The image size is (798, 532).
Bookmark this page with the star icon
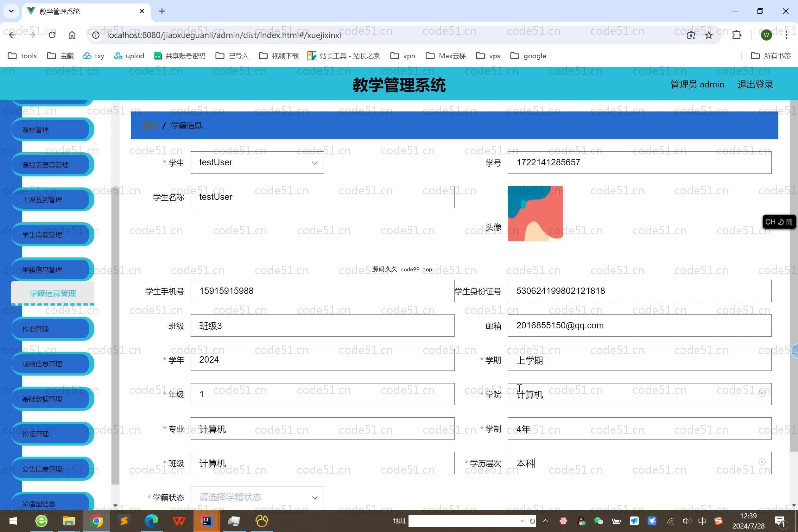click(709, 35)
